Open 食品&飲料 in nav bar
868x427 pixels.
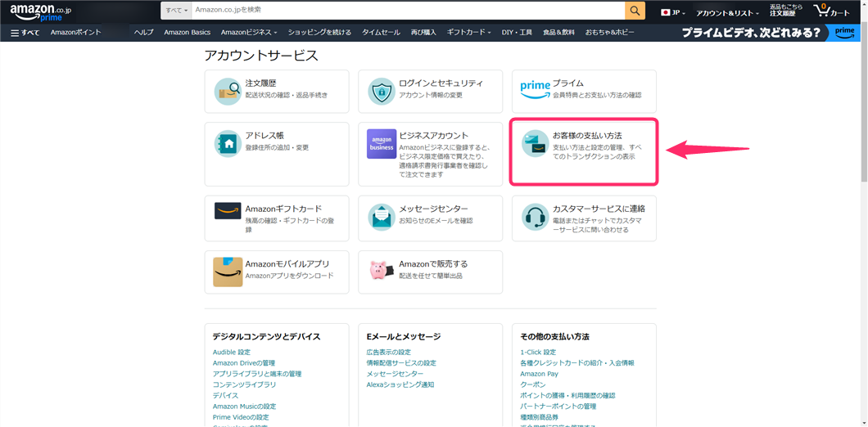(558, 33)
